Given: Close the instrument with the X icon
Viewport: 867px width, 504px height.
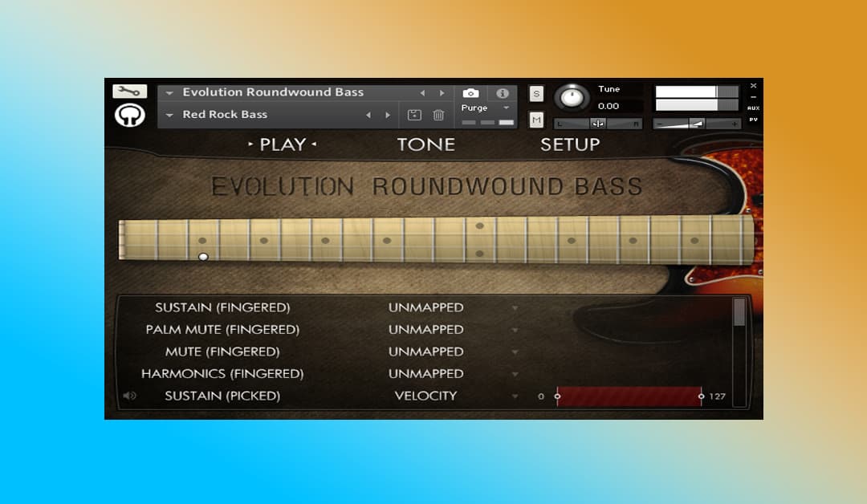Looking at the screenshot, I should coord(753,86).
